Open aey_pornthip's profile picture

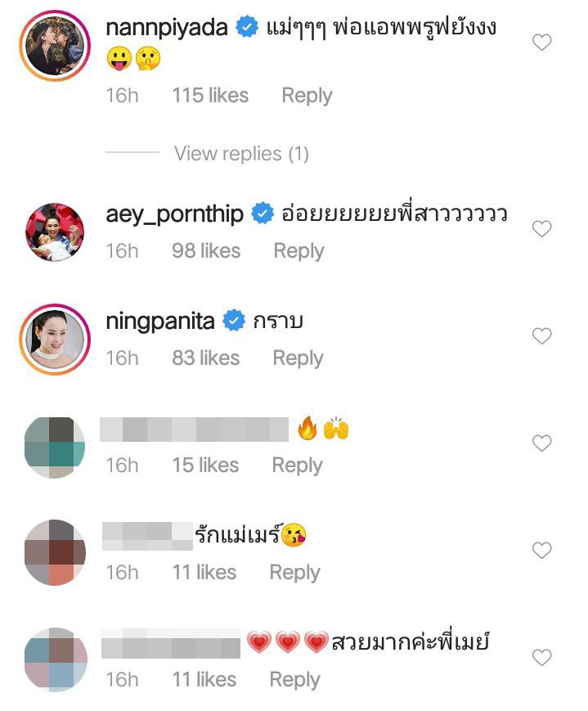[x=53, y=232]
